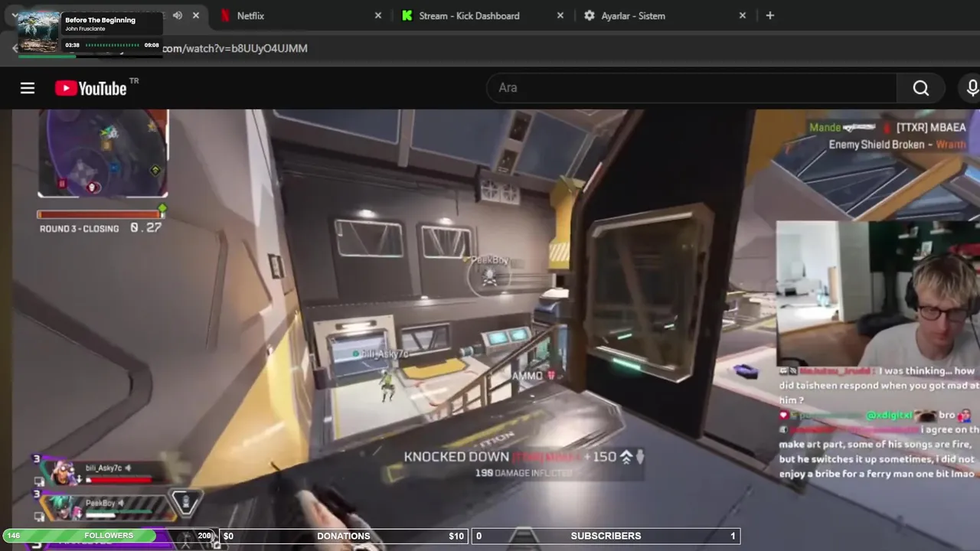The width and height of the screenshot is (980, 551).
Task: Open the YouTube hamburger guide menu
Action: click(28, 88)
